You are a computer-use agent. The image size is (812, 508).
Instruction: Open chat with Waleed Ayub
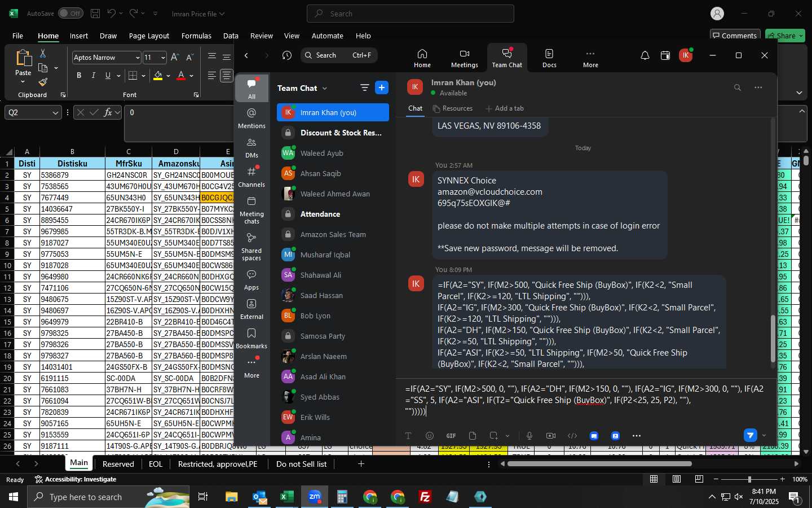[x=333, y=153]
